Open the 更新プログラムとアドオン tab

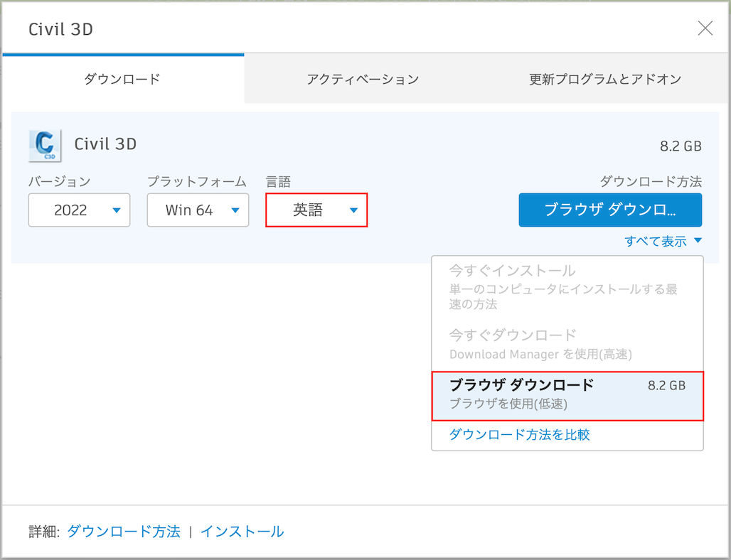tap(605, 79)
